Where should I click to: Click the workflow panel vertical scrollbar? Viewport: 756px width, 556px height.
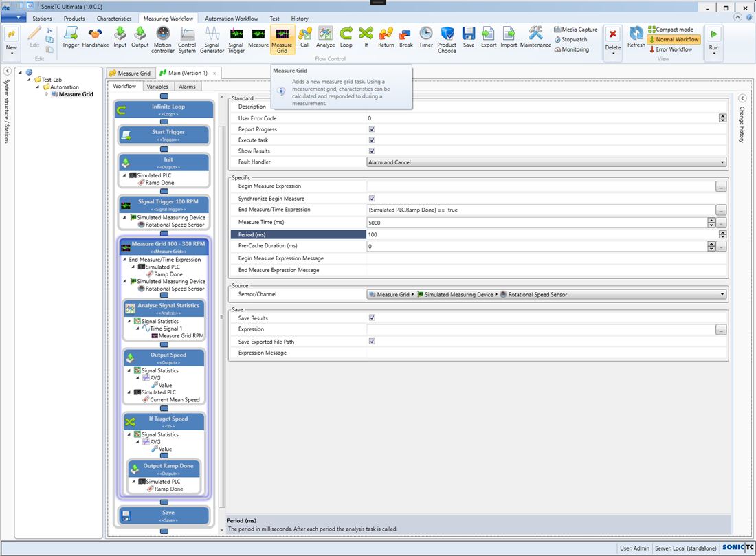(x=222, y=316)
